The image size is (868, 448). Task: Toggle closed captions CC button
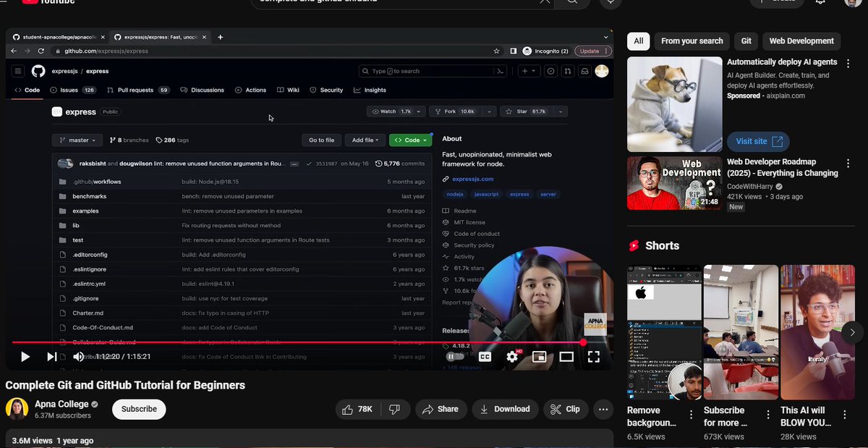[x=485, y=356]
